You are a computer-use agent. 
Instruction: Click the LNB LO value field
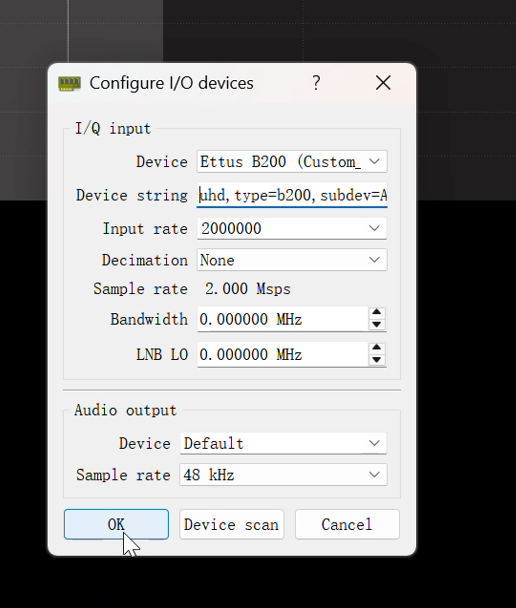(x=282, y=354)
